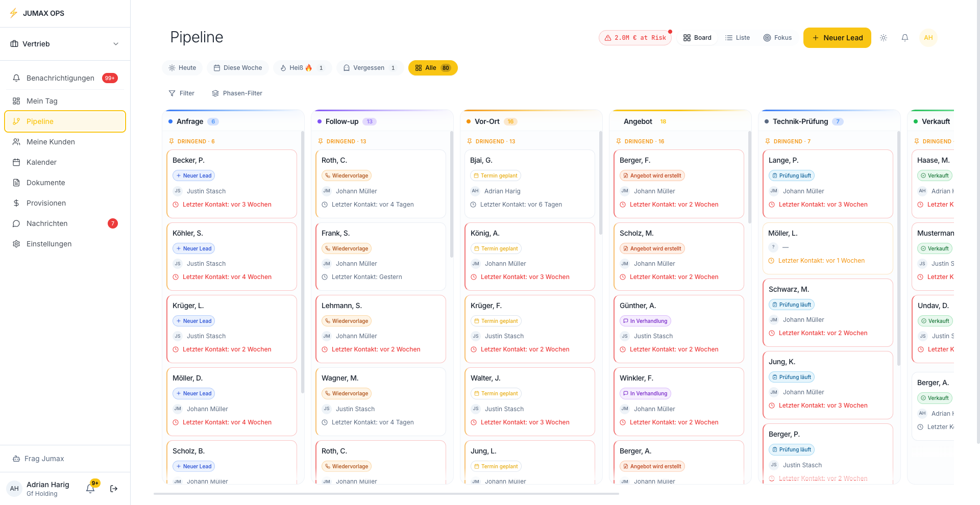Viewport: 980px width, 505px height.
Task: Click the Technik-Prüfung column header
Action: click(830, 121)
